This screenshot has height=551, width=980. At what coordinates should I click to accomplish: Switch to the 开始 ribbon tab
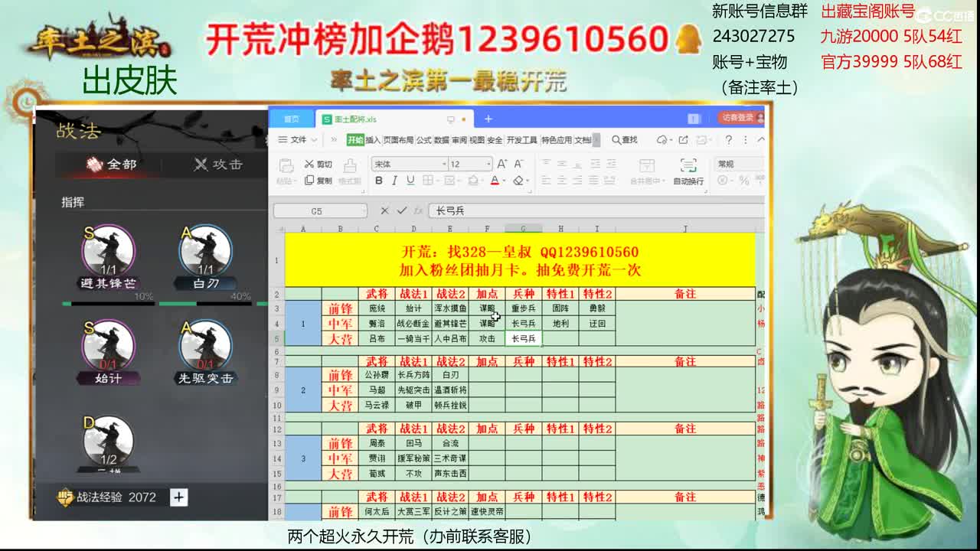coord(355,140)
